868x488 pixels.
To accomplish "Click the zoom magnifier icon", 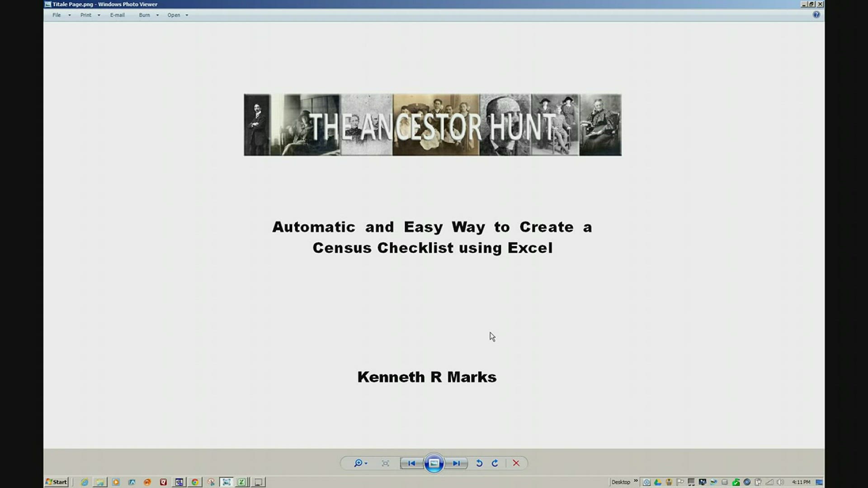I will (x=358, y=463).
